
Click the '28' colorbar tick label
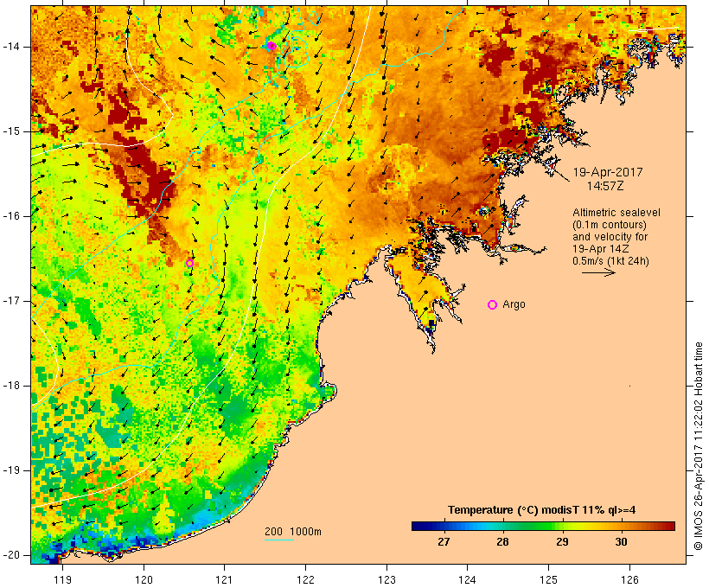point(503,541)
